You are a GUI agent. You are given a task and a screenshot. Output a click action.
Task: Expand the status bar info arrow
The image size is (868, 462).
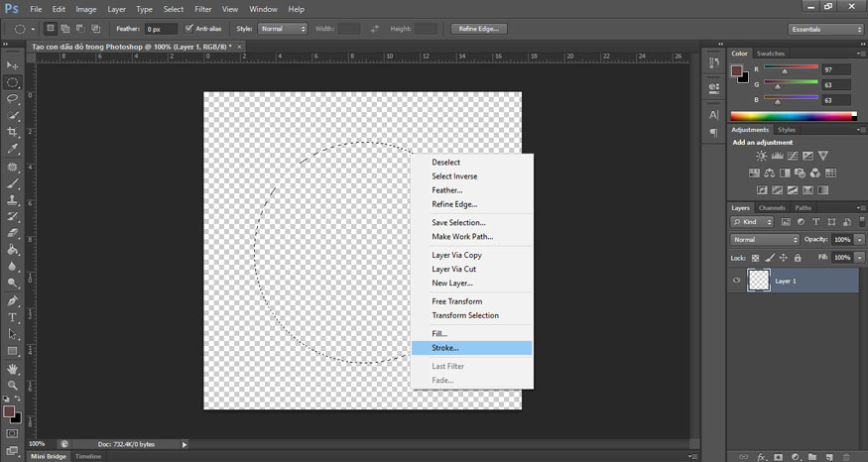click(185, 444)
